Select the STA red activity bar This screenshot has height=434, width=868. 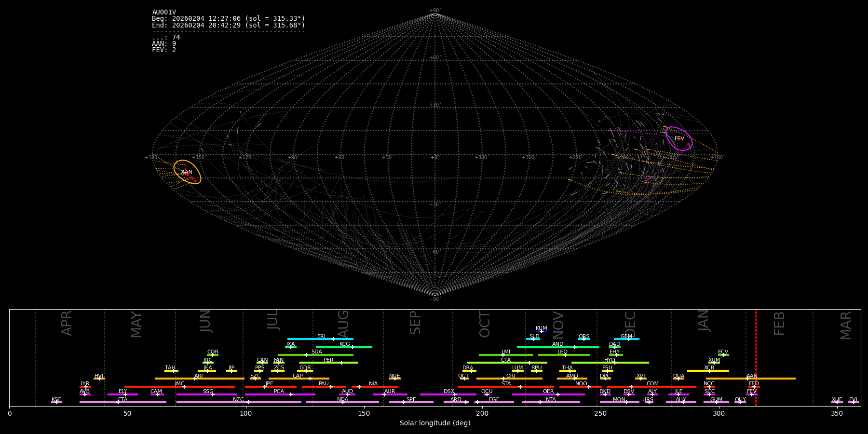tap(506, 387)
